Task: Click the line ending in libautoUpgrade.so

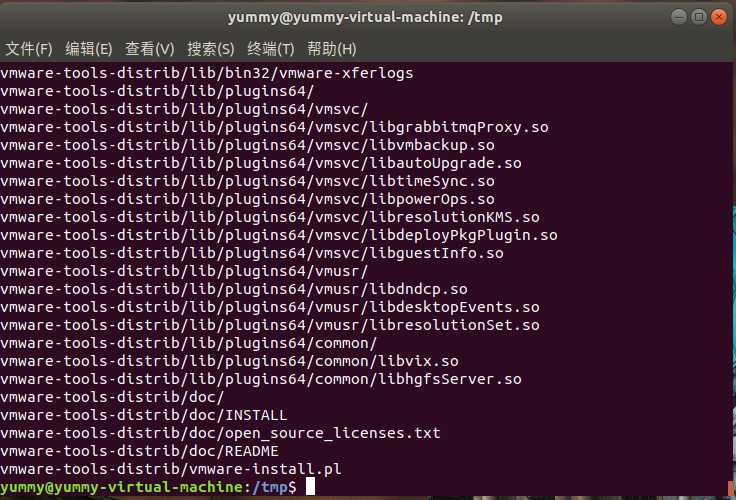Action: (x=261, y=163)
